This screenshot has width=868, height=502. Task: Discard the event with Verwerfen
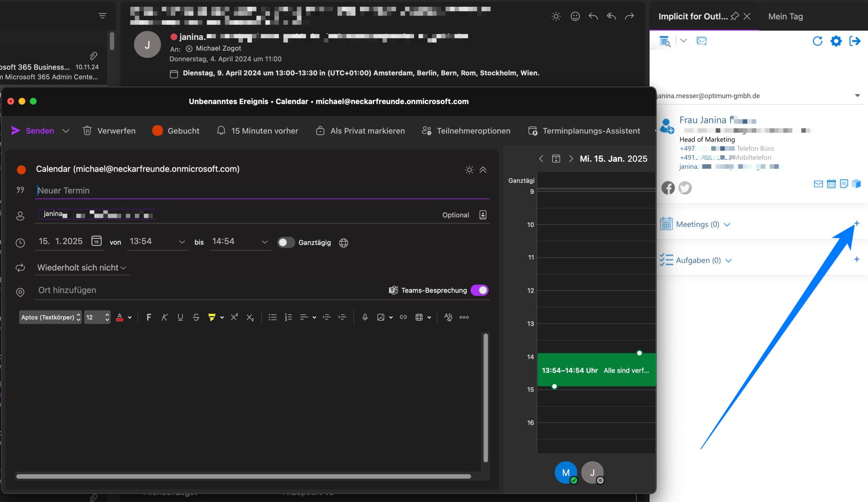point(109,131)
